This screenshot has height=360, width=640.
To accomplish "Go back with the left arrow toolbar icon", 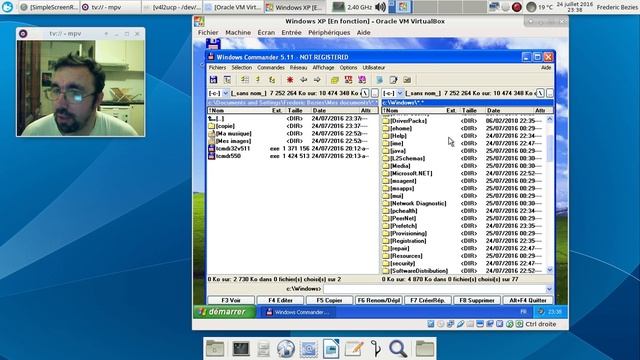I will tap(303, 80).
